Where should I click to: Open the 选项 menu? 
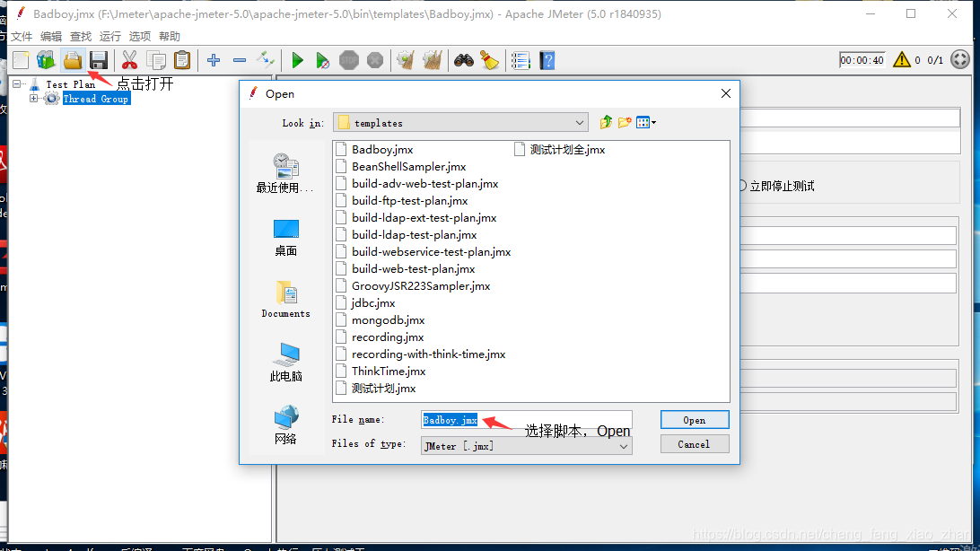pyautogui.click(x=139, y=36)
